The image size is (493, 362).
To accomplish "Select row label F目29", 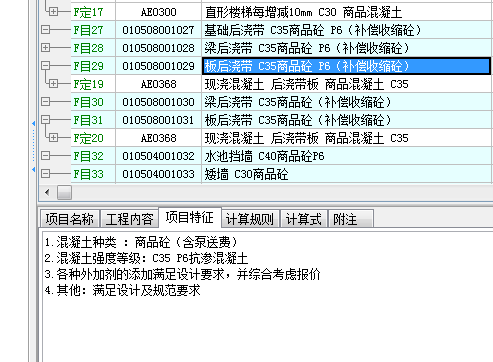I will click(x=88, y=66).
